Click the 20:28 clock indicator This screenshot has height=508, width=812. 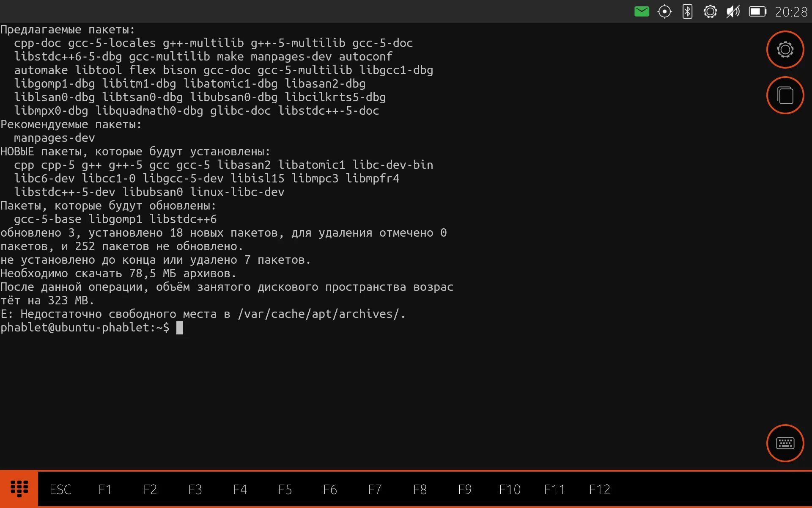point(791,12)
